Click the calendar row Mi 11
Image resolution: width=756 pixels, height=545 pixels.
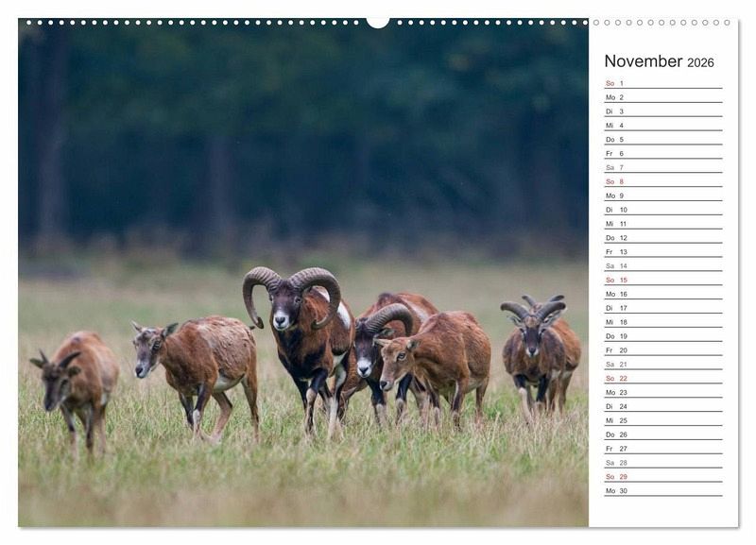(x=663, y=224)
